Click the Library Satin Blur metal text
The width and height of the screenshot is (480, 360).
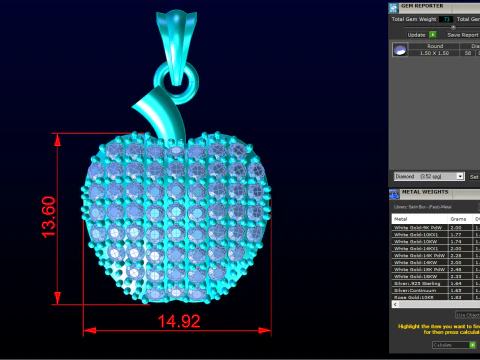(x=422, y=207)
